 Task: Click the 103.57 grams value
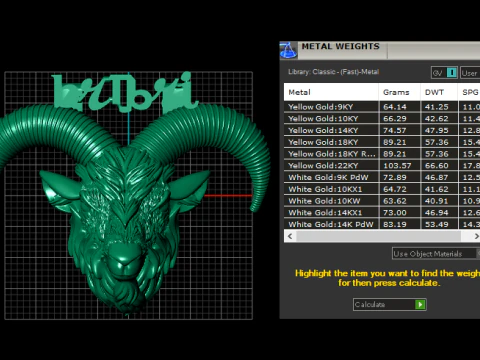click(x=397, y=166)
